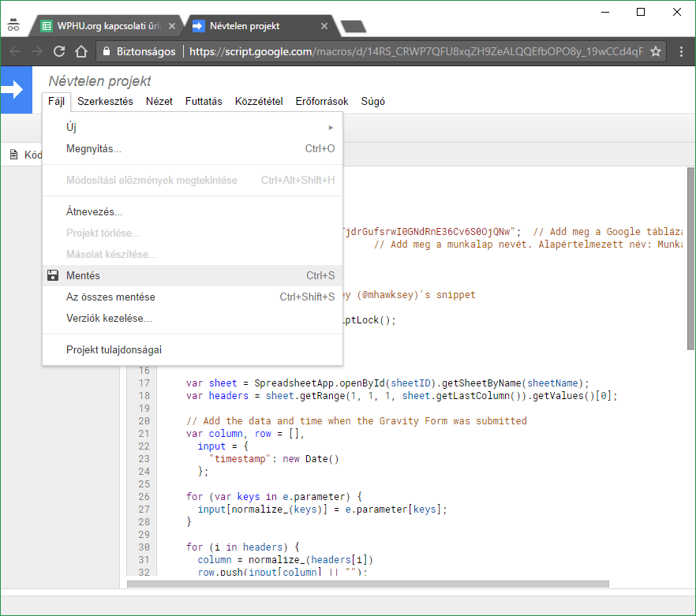Click the browser home icon
This screenshot has height=616, width=696.
(x=80, y=51)
